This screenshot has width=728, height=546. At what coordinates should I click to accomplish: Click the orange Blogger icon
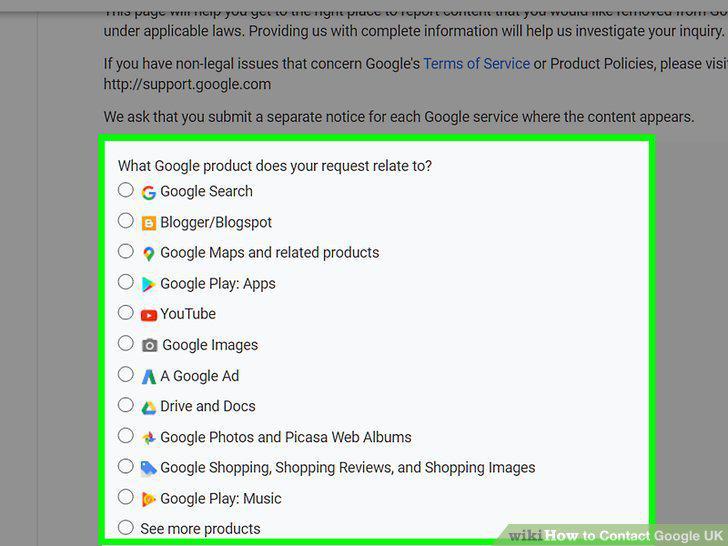pyautogui.click(x=149, y=223)
